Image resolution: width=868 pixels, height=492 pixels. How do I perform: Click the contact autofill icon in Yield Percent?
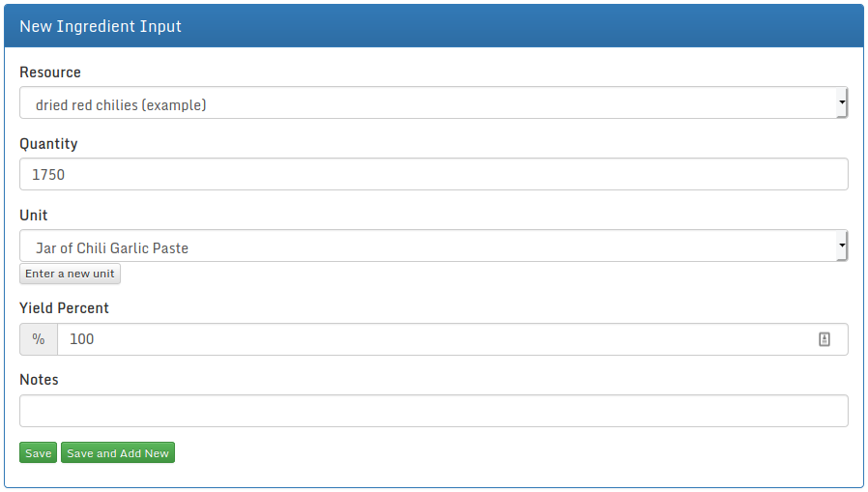click(825, 339)
